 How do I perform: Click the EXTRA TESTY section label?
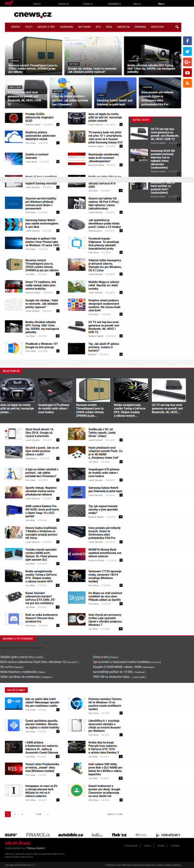pos(141,119)
